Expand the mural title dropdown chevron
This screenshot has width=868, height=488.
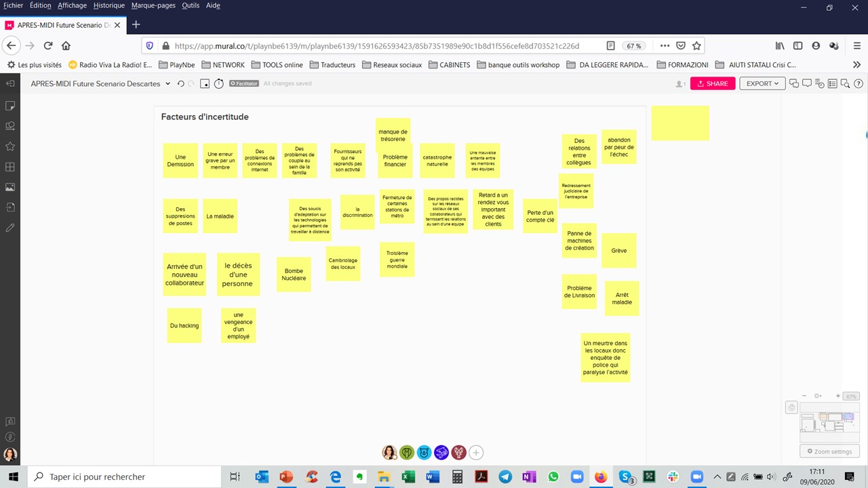(167, 84)
